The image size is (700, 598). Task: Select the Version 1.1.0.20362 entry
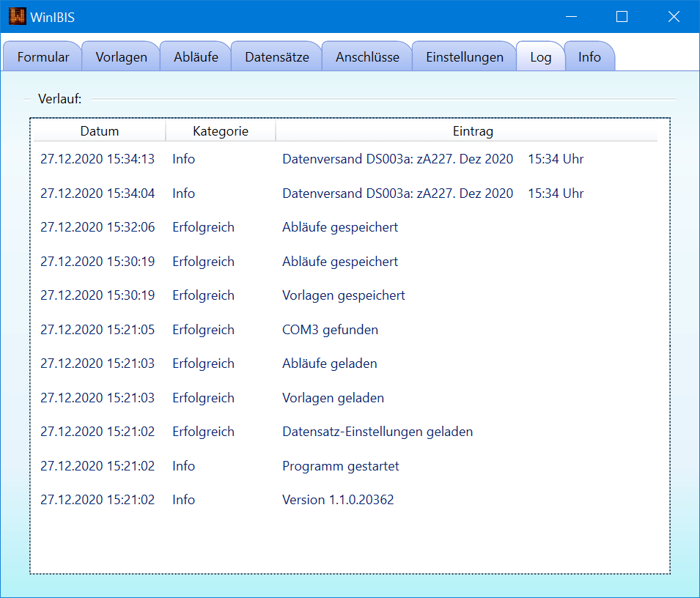point(338,500)
